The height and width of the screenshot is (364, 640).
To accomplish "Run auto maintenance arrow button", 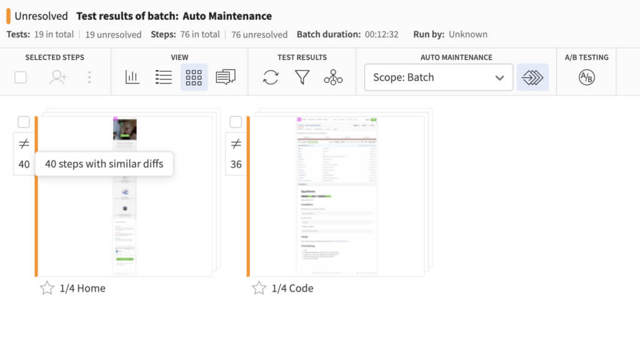I will point(532,77).
